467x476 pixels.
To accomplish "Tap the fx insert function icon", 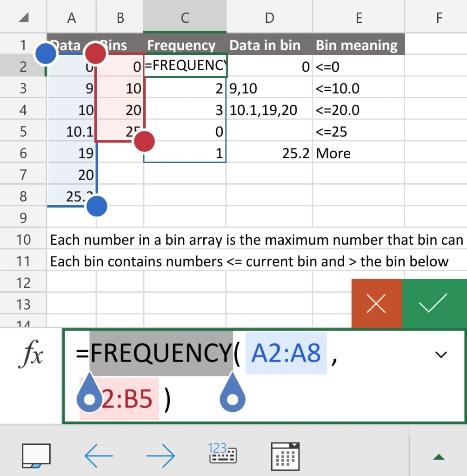I will coord(31,355).
